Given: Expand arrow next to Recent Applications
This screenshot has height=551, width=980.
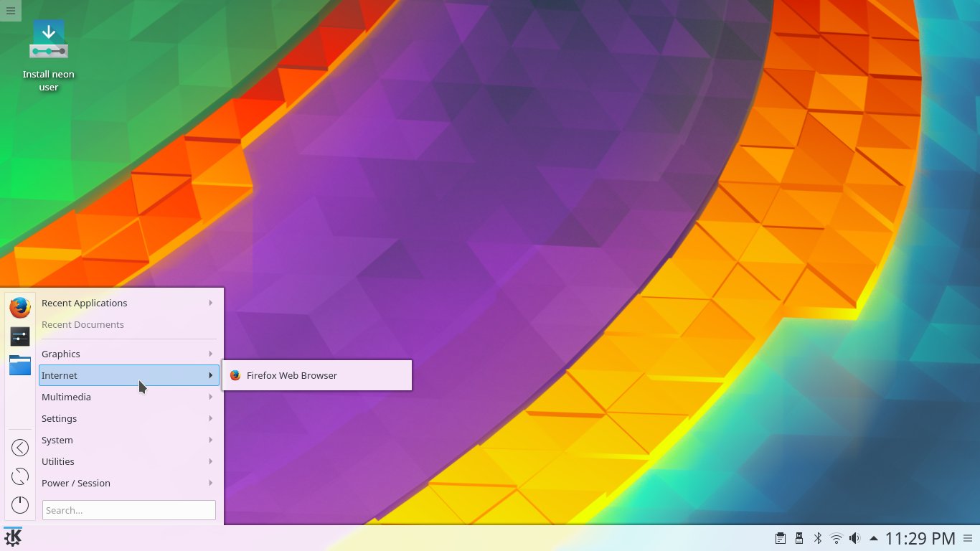Looking at the screenshot, I should 211,303.
